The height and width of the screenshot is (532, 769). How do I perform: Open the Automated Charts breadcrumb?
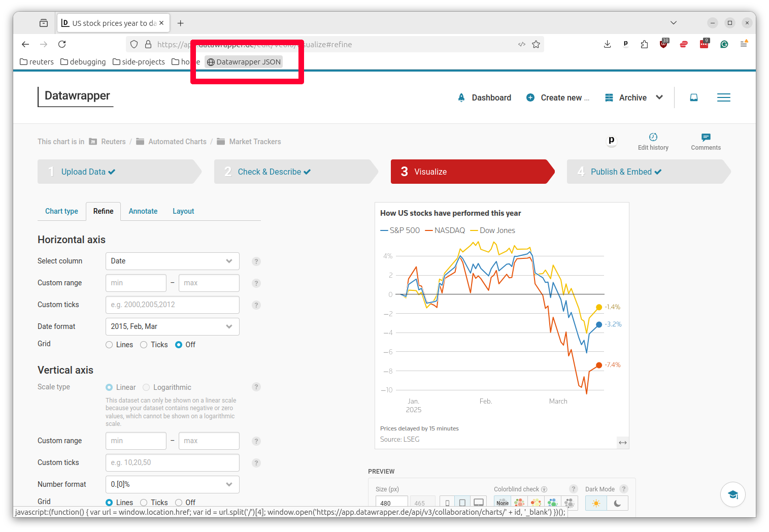[x=172, y=142]
